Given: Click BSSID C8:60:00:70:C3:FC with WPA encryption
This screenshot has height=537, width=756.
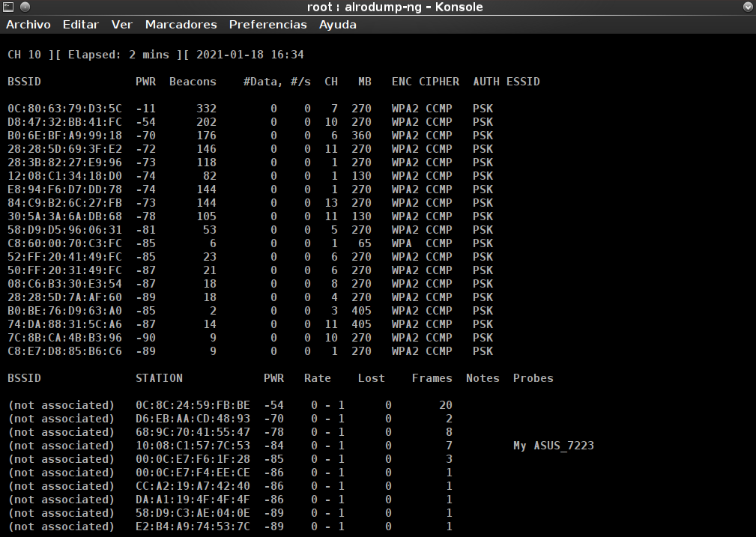Looking at the screenshot, I should point(64,243).
